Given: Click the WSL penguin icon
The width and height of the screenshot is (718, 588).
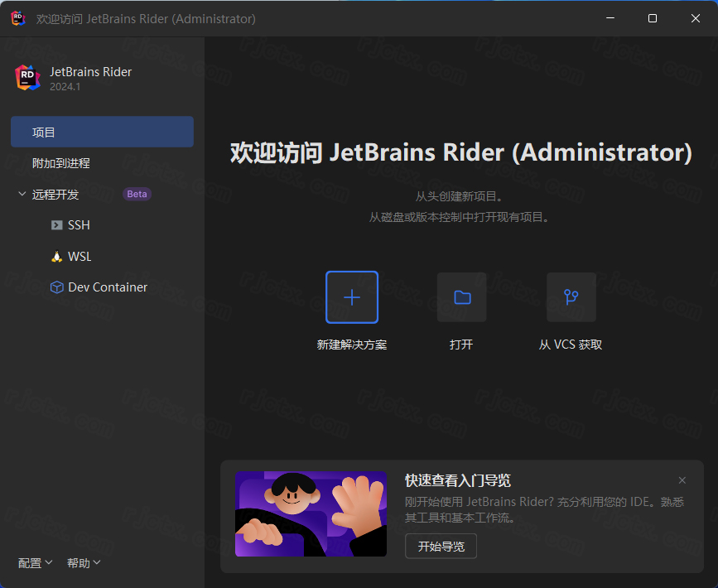Looking at the screenshot, I should click(57, 256).
